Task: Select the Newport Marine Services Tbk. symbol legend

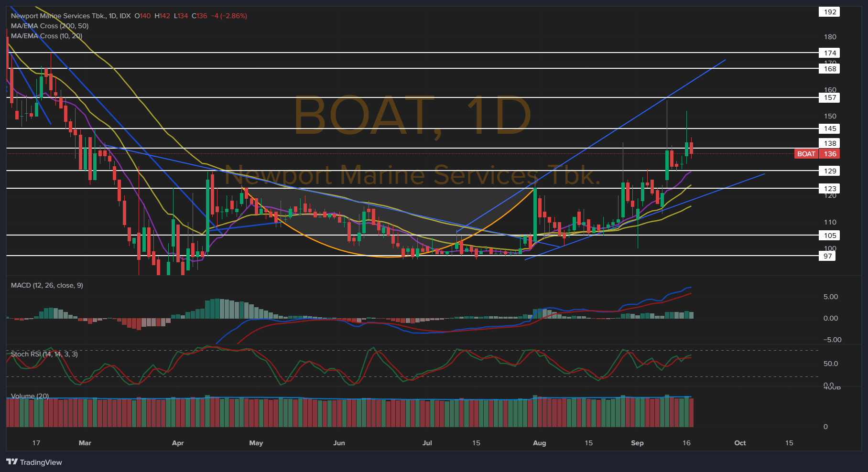Action: (71, 16)
